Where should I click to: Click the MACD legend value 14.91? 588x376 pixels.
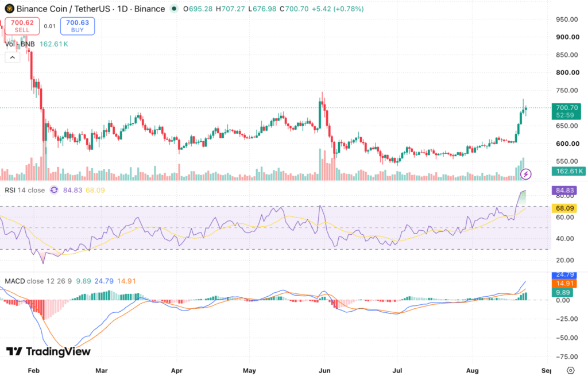[x=126, y=281]
